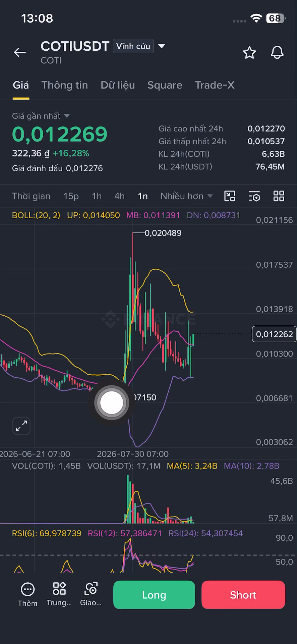The image size is (297, 644).
Task: Tap the Giá cao nhất 24h value 0,012270
Action: point(266,128)
